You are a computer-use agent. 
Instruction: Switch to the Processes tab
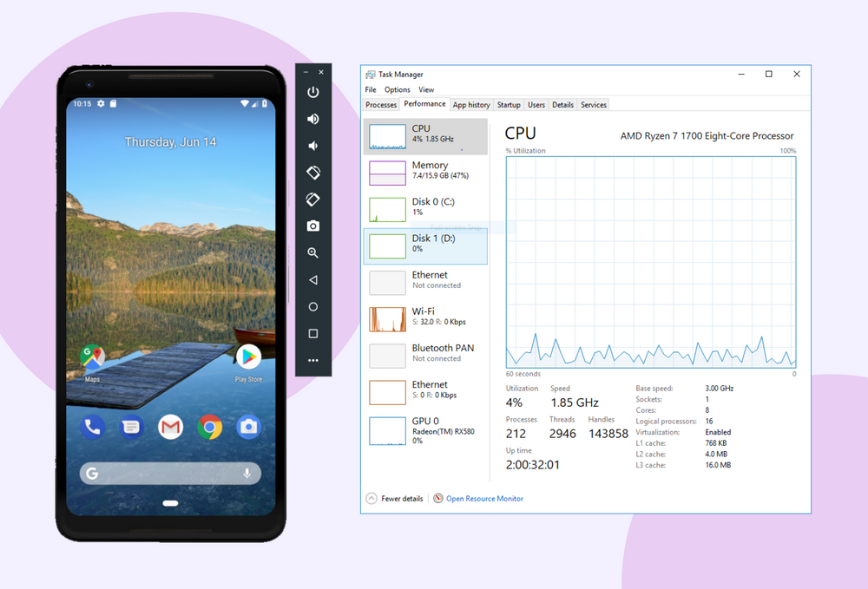coord(380,103)
